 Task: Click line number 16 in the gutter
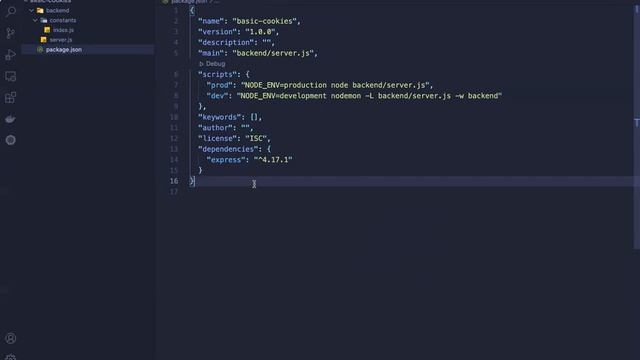174,181
